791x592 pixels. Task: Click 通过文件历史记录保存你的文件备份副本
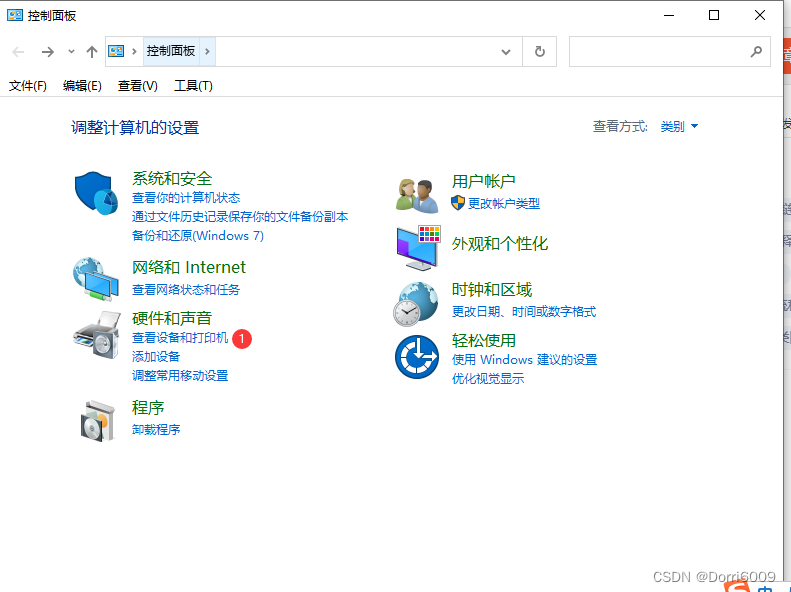240,217
